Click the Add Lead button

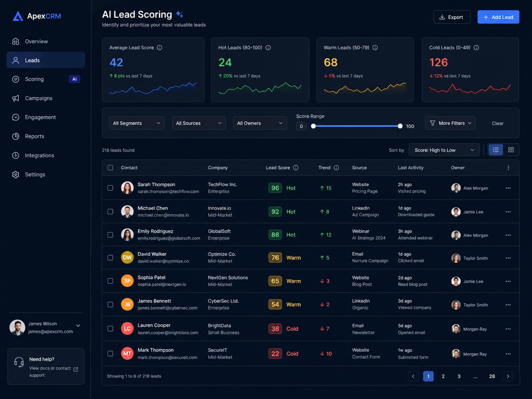coord(498,17)
